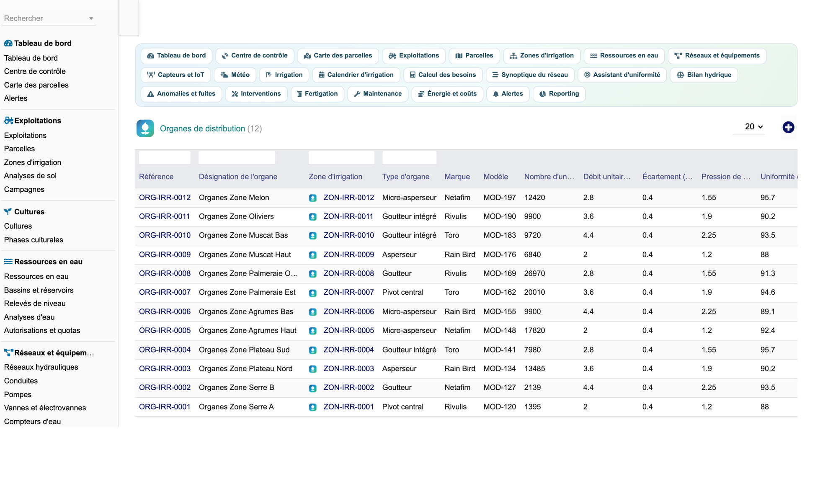815x504 pixels.
Task: Click the Organes de distribution droplet icon
Action: (x=145, y=129)
